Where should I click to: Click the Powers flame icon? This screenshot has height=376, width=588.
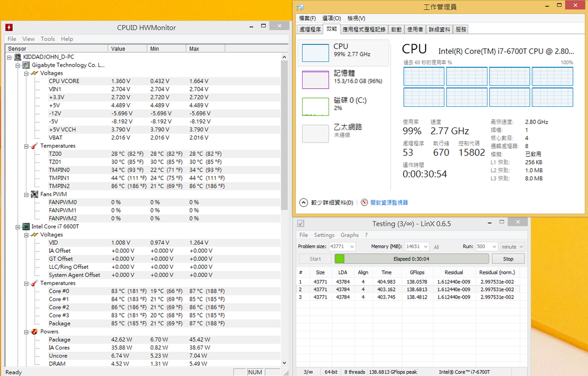34,331
